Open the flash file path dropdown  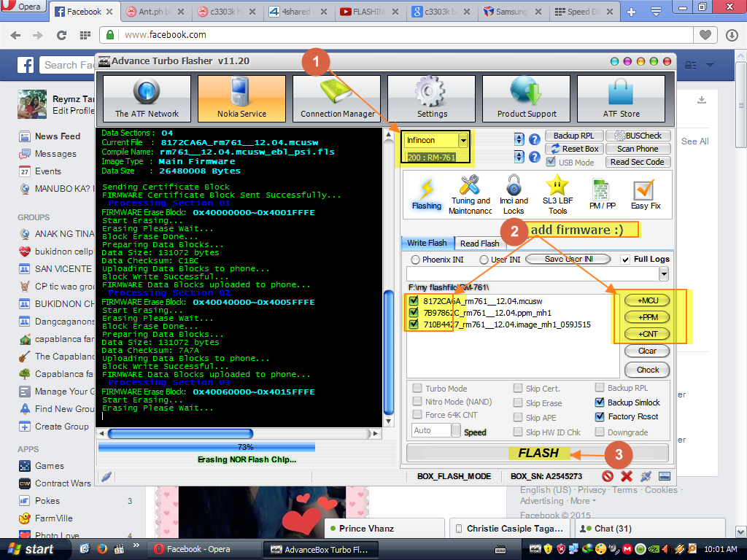(663, 273)
